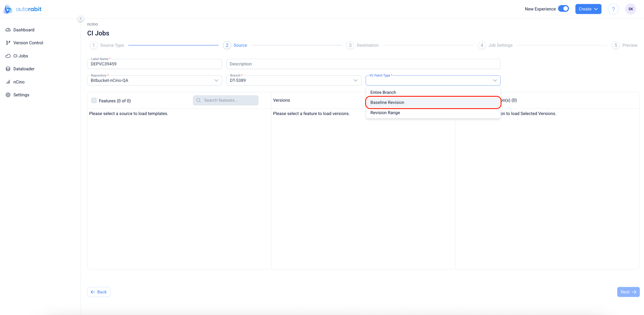Click the Next button
Viewport: 644px width, 315px height.
[x=628, y=292]
